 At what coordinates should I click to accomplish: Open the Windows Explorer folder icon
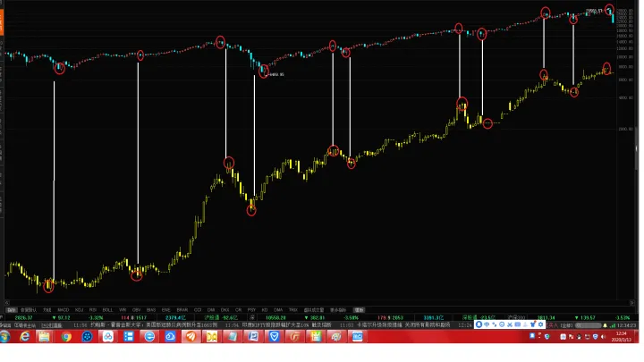pyautogui.click(x=45, y=337)
